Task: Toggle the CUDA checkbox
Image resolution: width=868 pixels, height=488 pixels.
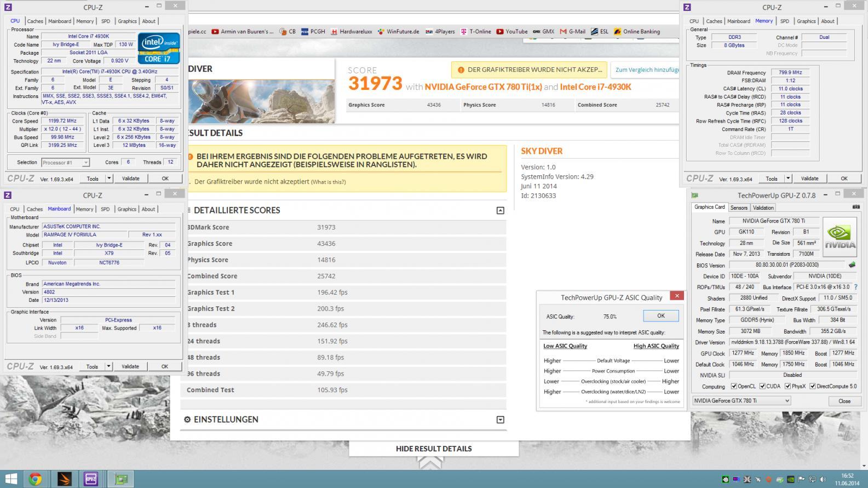Action: 762,386
